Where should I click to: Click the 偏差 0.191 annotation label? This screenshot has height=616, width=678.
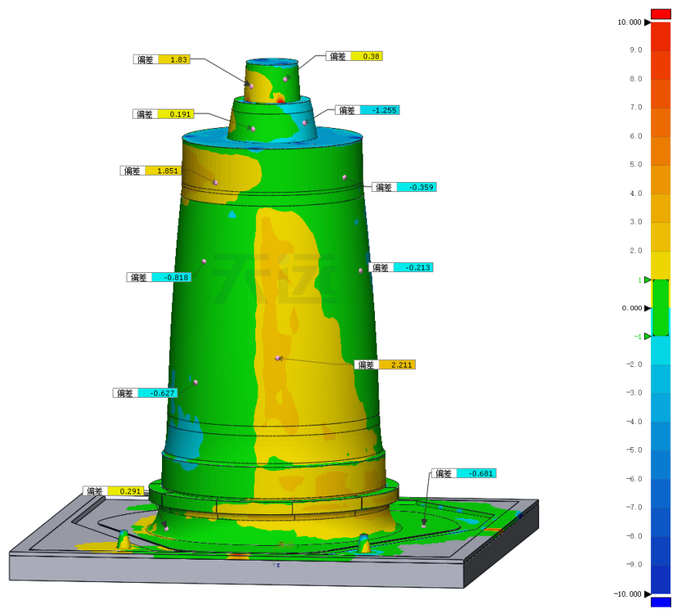click(161, 114)
